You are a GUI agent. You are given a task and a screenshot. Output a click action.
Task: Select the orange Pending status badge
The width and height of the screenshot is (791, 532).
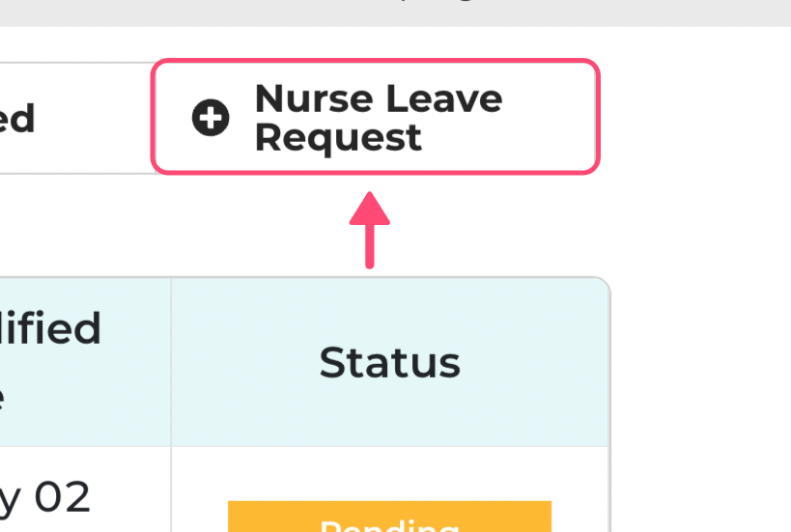(x=389, y=517)
